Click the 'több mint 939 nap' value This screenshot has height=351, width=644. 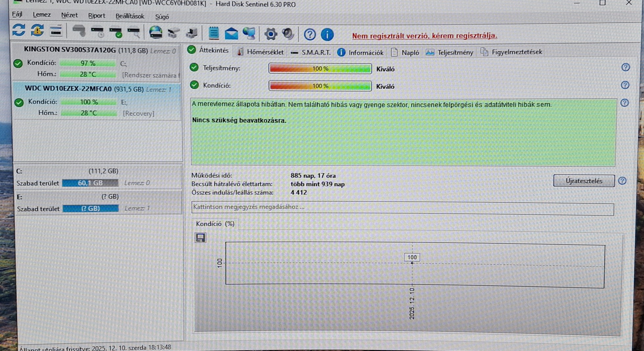[317, 184]
